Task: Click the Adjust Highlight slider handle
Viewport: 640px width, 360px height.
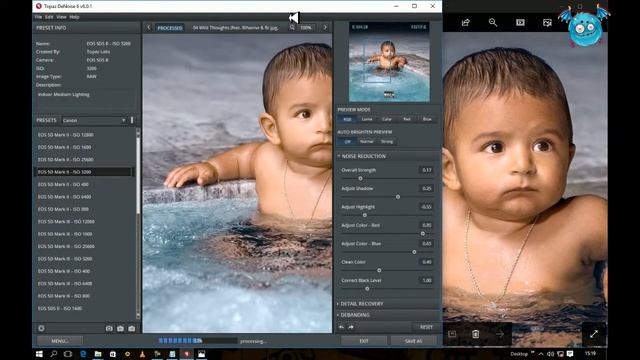Action: click(x=365, y=215)
